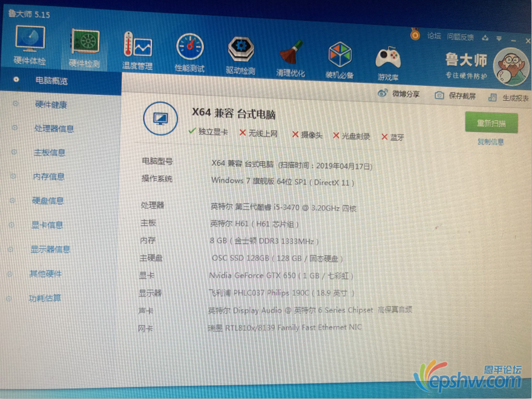Screen dimensions: 532x399
Task: Launch 性能测试 performance test
Action: click(x=189, y=53)
